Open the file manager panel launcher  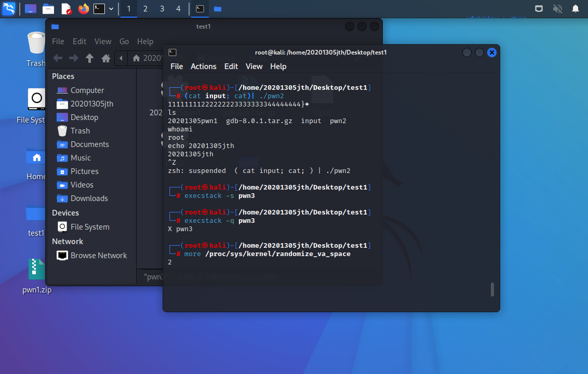tap(48, 9)
